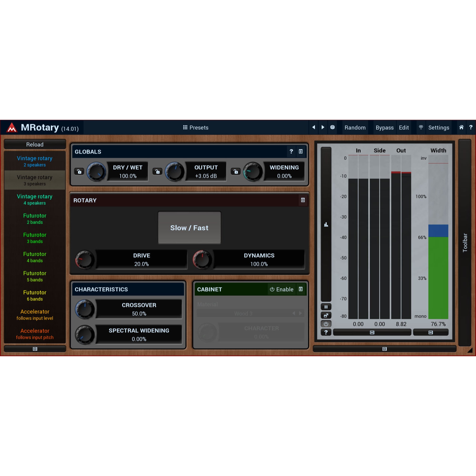This screenshot has width=476, height=476.
Task: Click the Dry/Wet knob
Action: click(96, 171)
